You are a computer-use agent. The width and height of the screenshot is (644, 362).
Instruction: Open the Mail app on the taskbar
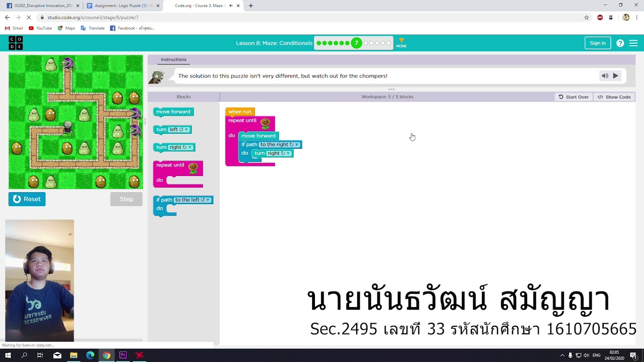[x=57, y=355]
